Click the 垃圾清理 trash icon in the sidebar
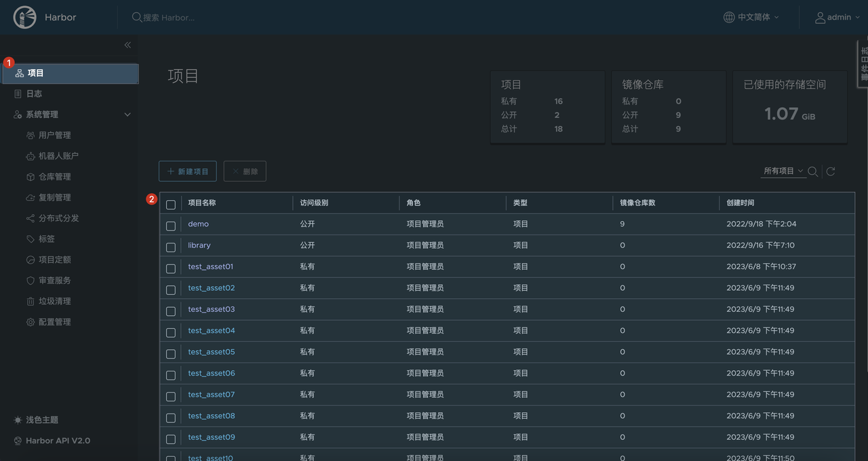This screenshot has height=461, width=868. 31,302
